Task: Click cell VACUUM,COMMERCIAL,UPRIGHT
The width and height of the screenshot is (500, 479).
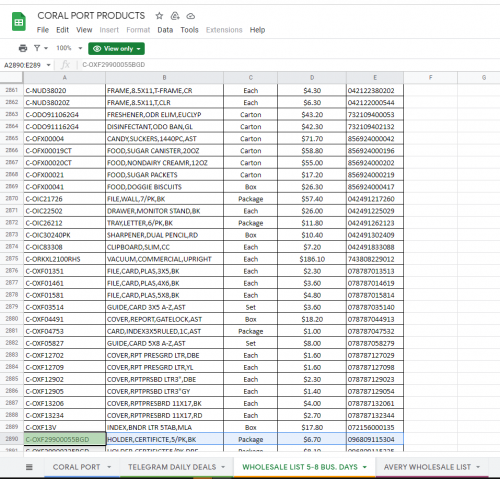Action: click(x=164, y=259)
